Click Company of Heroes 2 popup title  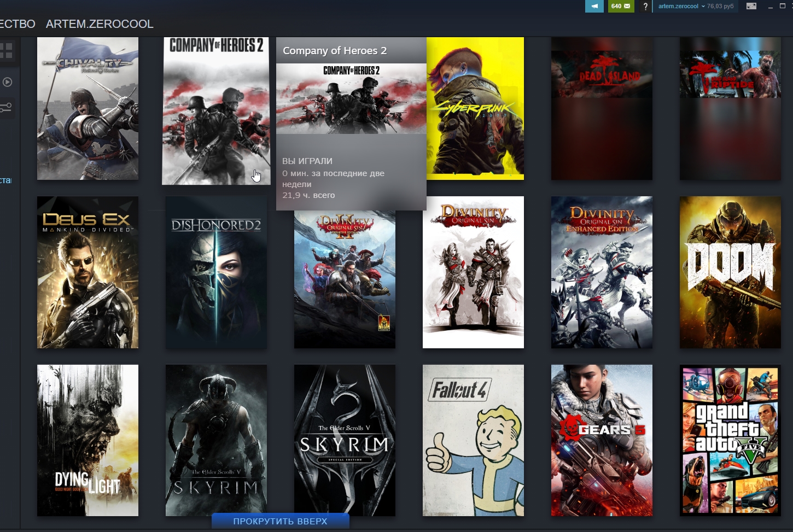[x=335, y=50]
